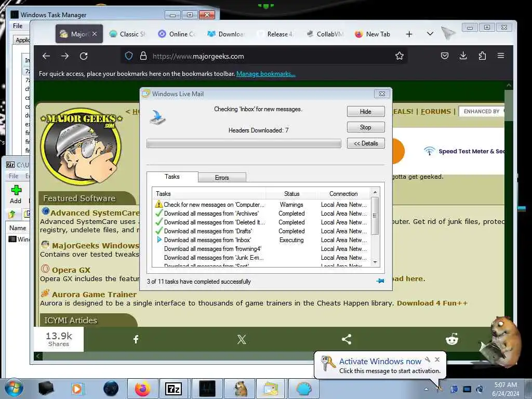
Task: Open Firefox extensions puzzle icon
Action: pos(482,56)
